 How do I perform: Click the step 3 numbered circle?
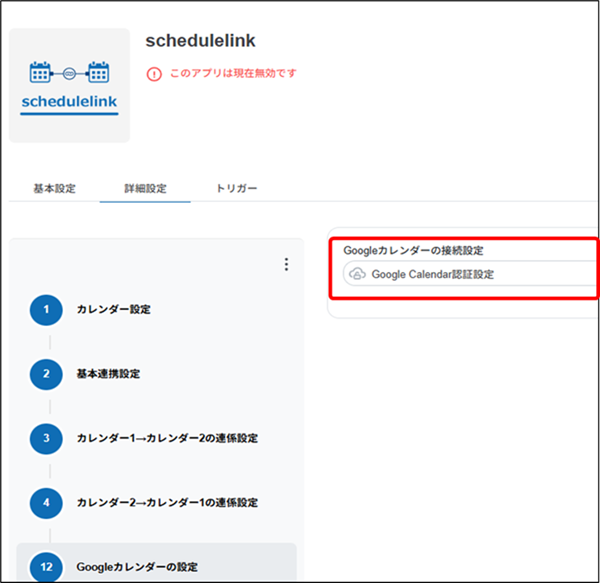click(x=46, y=438)
